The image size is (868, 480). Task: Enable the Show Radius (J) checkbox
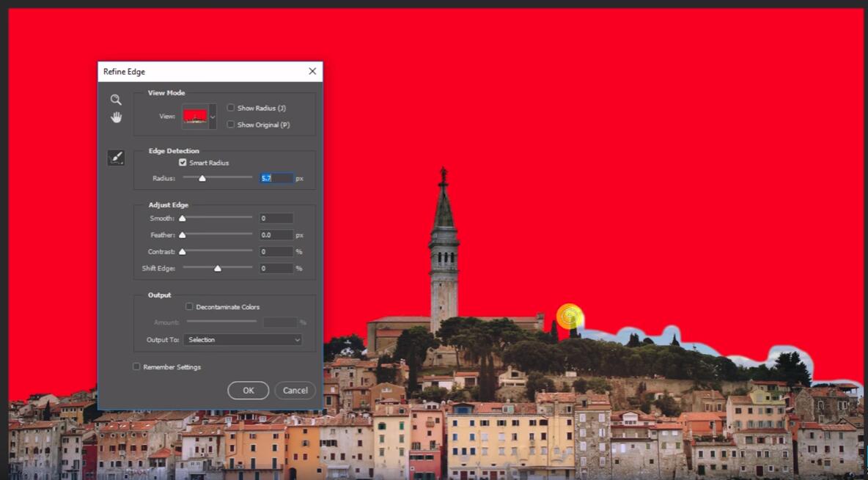coord(231,108)
